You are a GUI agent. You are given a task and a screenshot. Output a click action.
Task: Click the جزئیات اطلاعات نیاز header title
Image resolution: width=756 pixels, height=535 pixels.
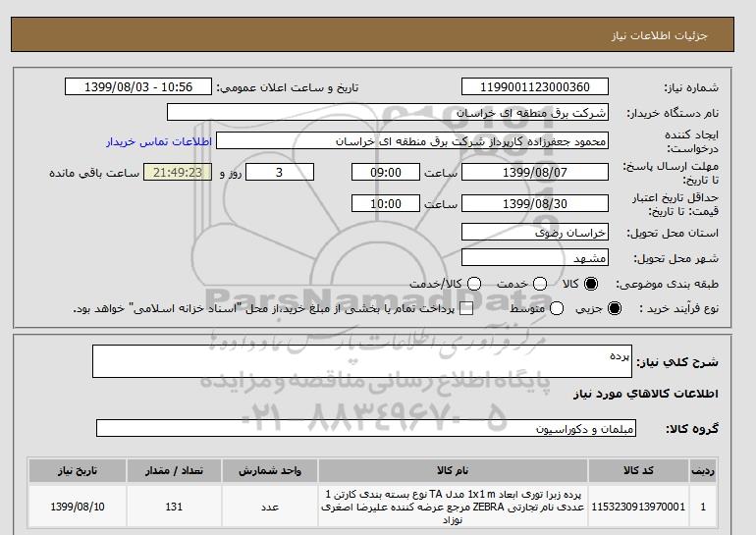point(659,35)
